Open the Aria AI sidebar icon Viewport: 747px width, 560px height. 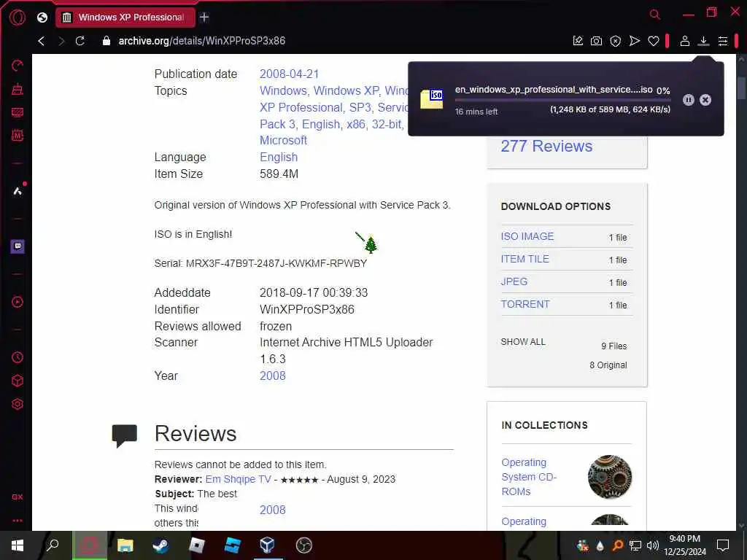[18, 191]
